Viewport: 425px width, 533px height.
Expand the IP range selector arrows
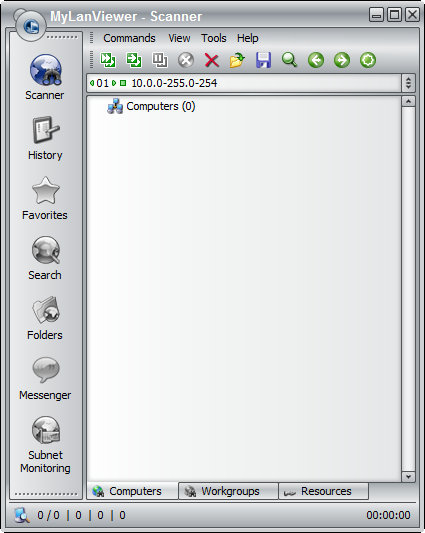(408, 83)
